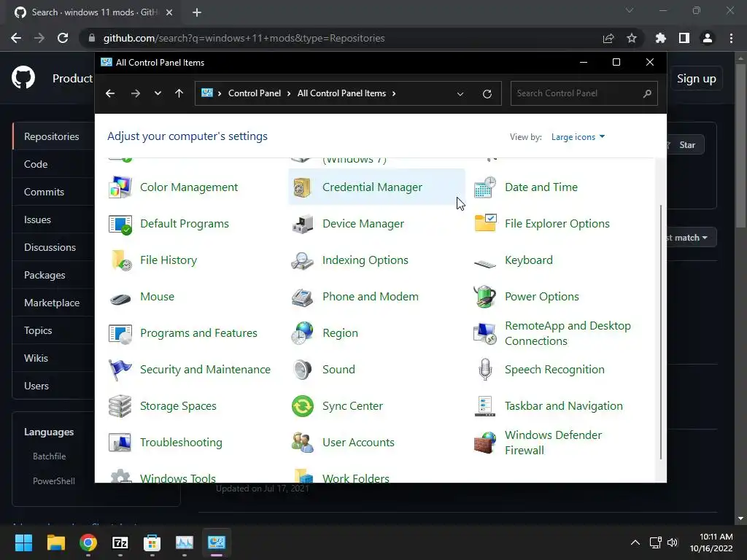Click the Control Panel vertical scrollbar
This screenshot has height=560, width=747.
click(x=661, y=332)
